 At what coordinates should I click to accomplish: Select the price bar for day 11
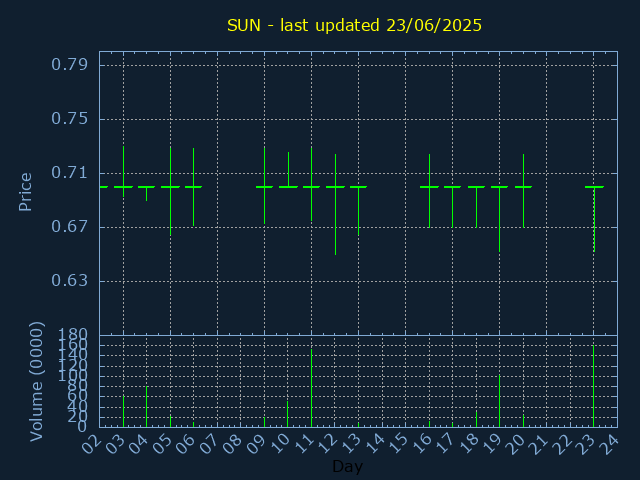point(311,184)
